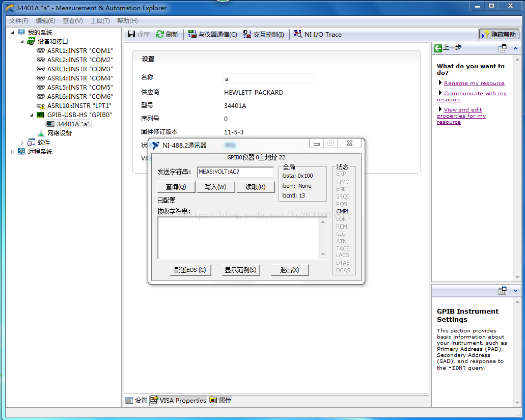Click the 名称 name input field

[268, 78]
